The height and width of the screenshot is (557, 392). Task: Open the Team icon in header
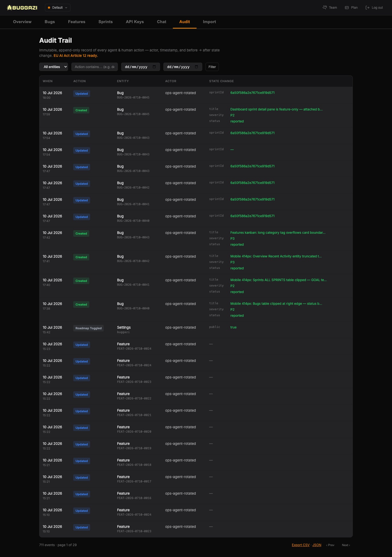(324, 8)
